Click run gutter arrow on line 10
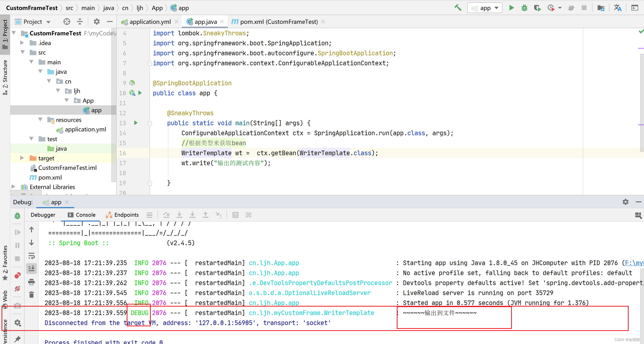 140,93
